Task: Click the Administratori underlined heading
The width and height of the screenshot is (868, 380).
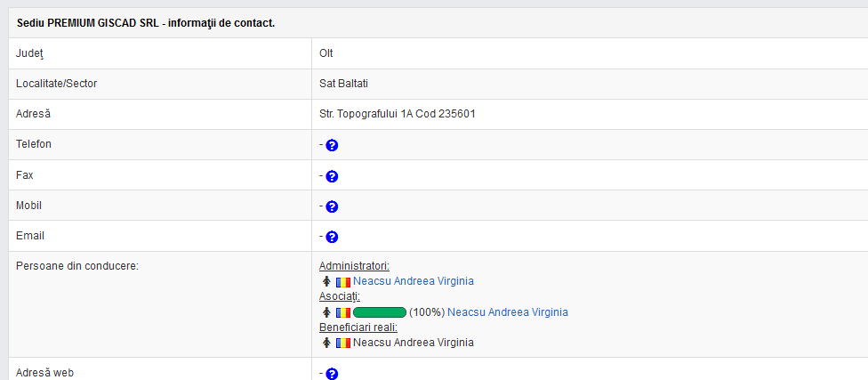Action: coord(354,266)
